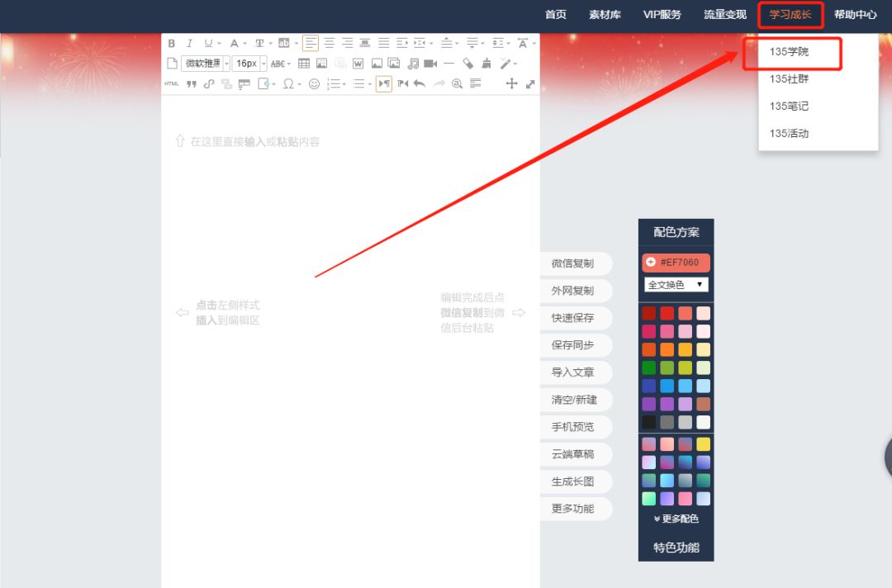Screen dimensions: 892x588
Task: Open 手机预览 mobile preview
Action: click(575, 427)
